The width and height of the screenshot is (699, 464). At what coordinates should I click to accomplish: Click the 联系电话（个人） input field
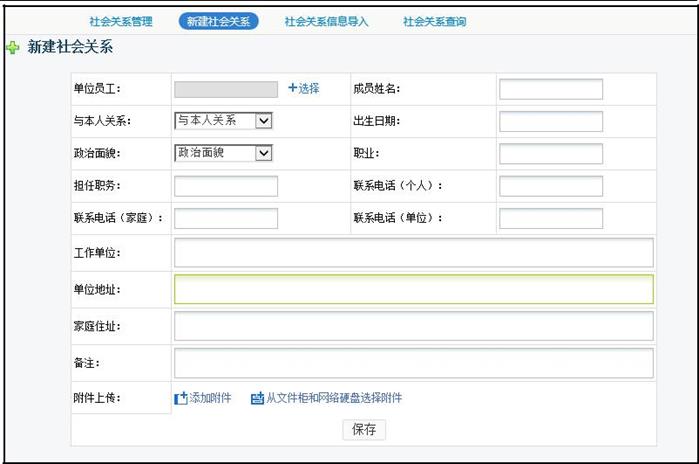click(x=551, y=186)
